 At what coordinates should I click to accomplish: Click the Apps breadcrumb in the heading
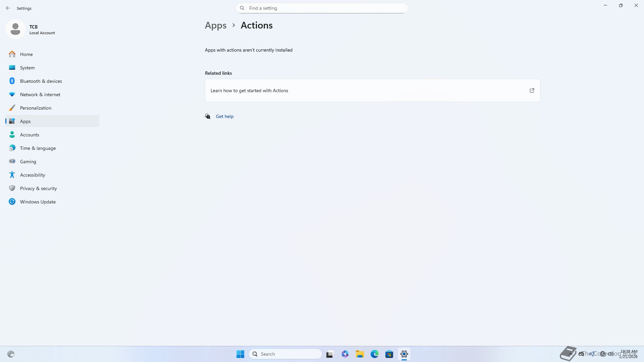tap(215, 25)
